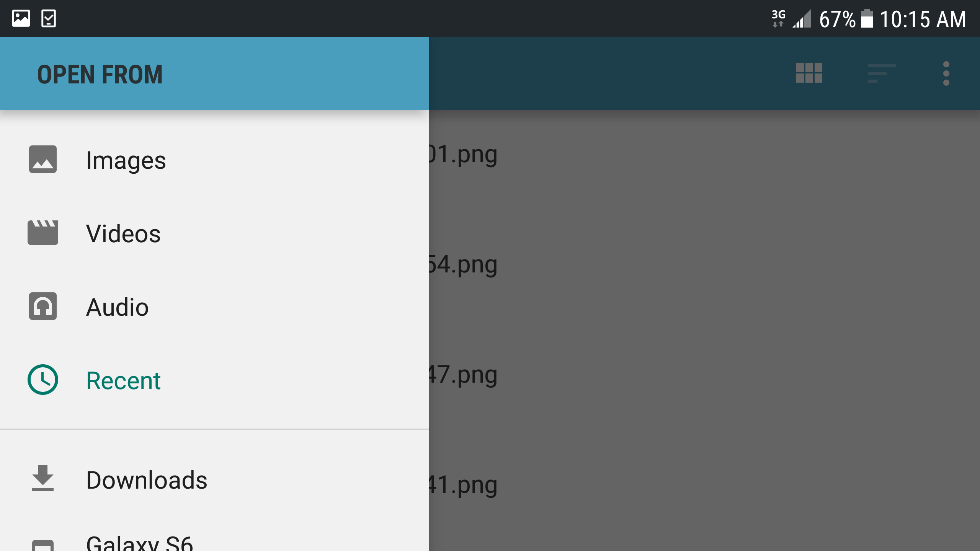The width and height of the screenshot is (980, 551).
Task: Tap the gallery notification icon in status bar
Action: point(21,18)
